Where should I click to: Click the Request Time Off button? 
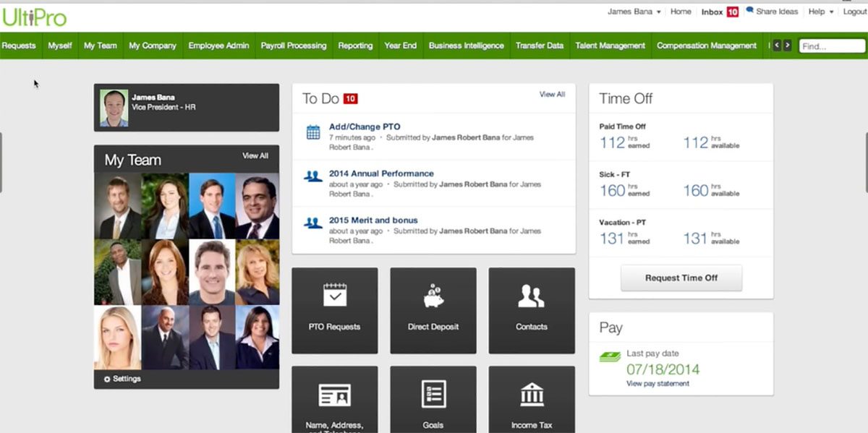(x=681, y=278)
